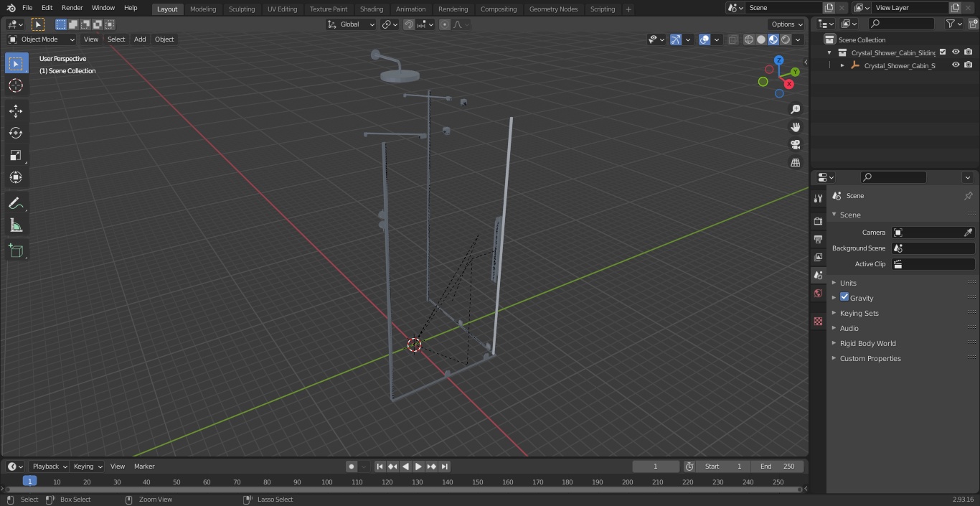Open Global transform orientation dropdown
Image resolution: width=980 pixels, height=506 pixels.
click(x=352, y=24)
